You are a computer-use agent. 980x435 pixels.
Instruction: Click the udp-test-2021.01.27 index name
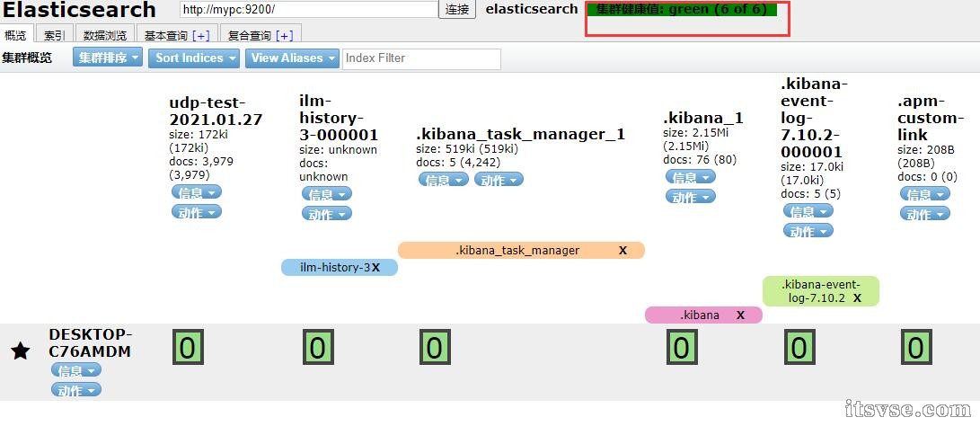point(216,111)
